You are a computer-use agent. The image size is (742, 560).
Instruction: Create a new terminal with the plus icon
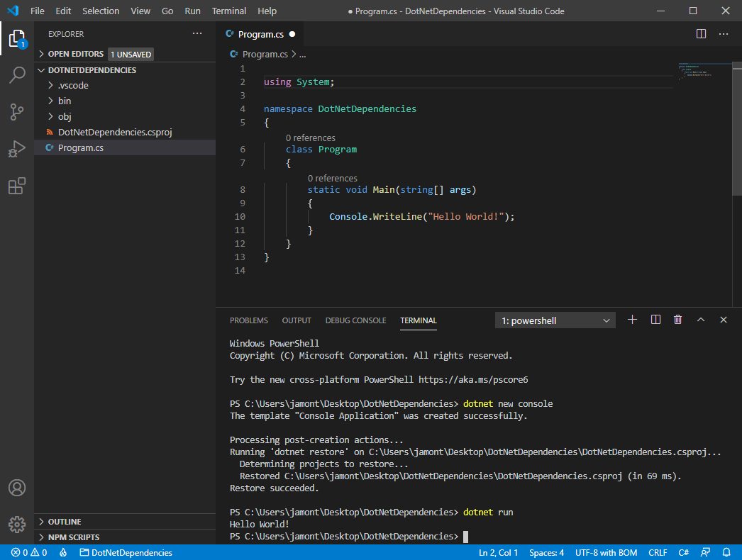[632, 319]
